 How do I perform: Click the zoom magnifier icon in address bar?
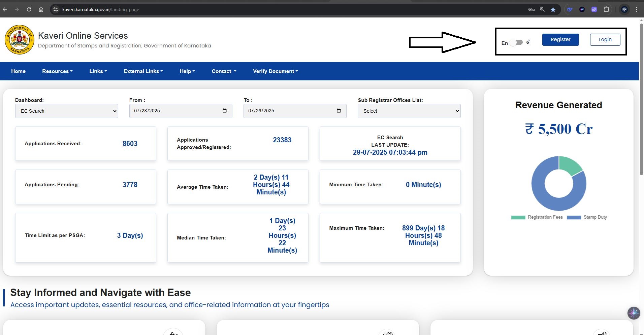(x=542, y=9)
